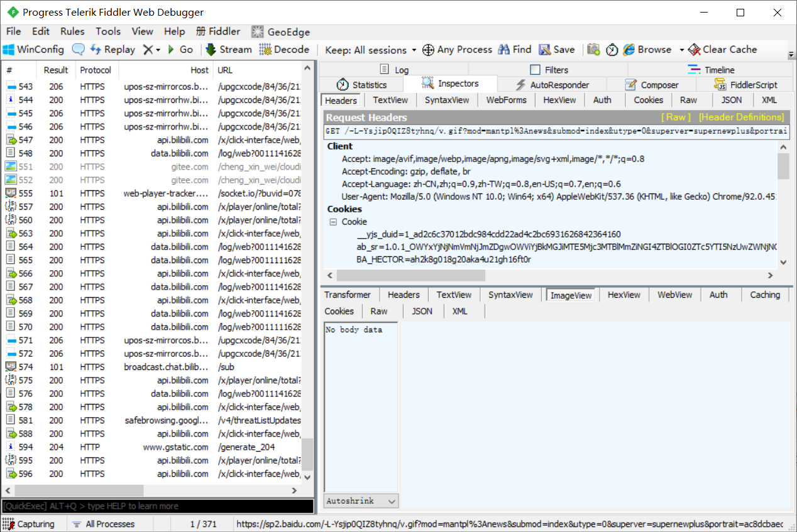This screenshot has width=797, height=532.
Task: Click the Raw link in Request Headers
Action: 676,117
